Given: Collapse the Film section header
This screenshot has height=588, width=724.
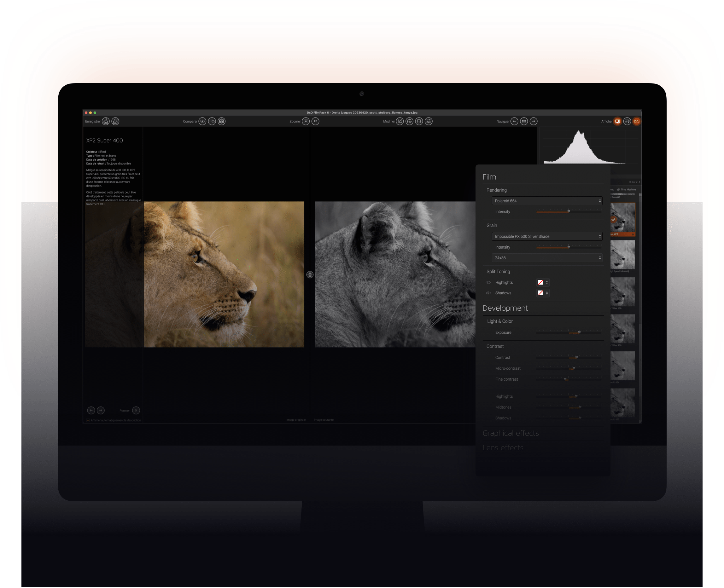Looking at the screenshot, I should click(x=489, y=177).
